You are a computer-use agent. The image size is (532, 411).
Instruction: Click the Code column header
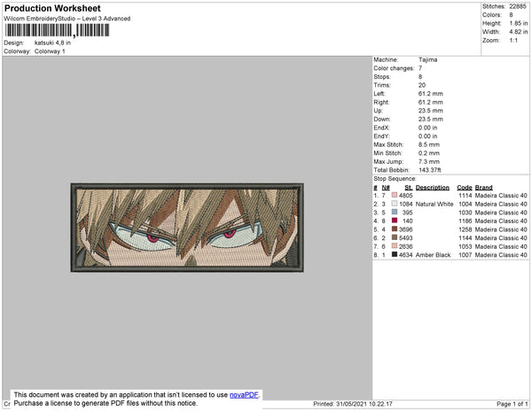(x=465, y=188)
